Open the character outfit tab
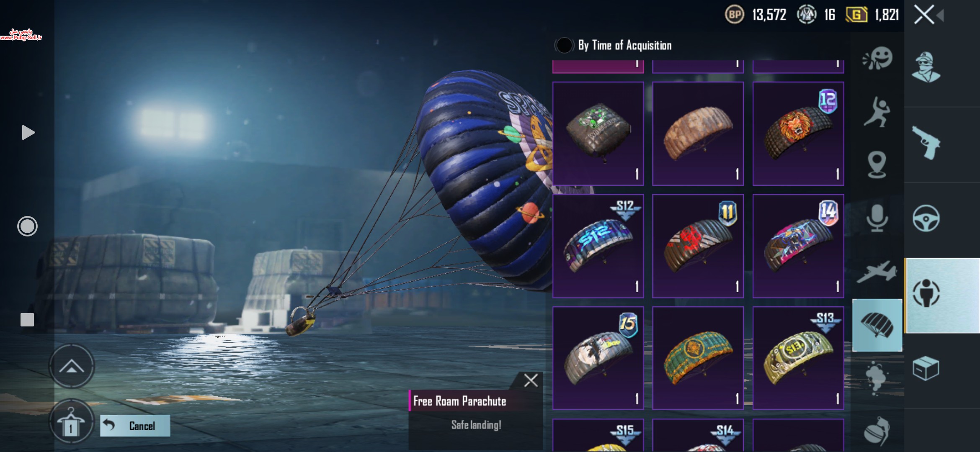This screenshot has height=452, width=980. (926, 67)
